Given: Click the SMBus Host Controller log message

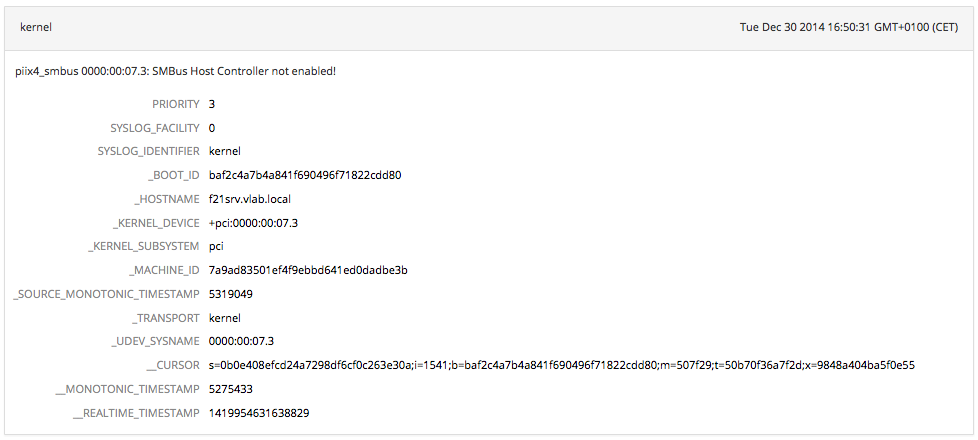Looking at the screenshot, I should point(176,71).
